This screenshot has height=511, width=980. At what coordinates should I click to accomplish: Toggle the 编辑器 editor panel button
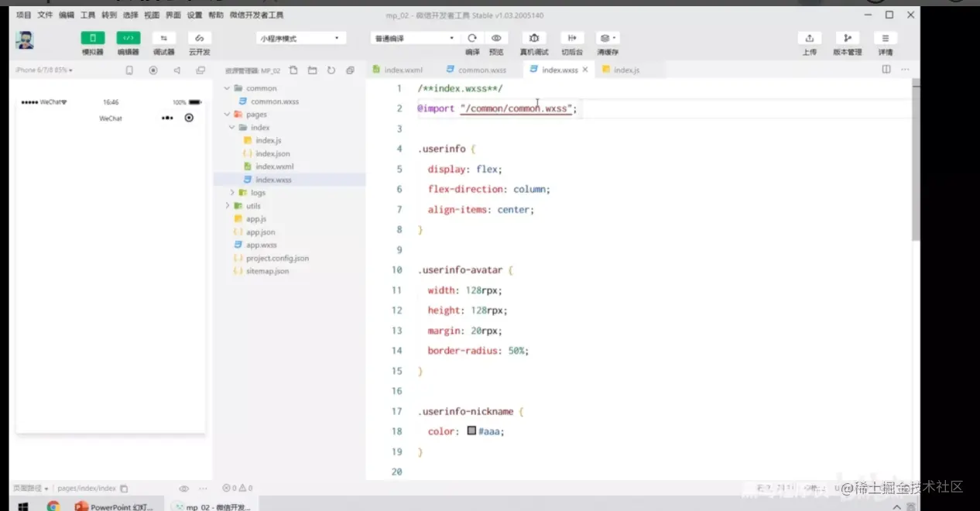128,39
